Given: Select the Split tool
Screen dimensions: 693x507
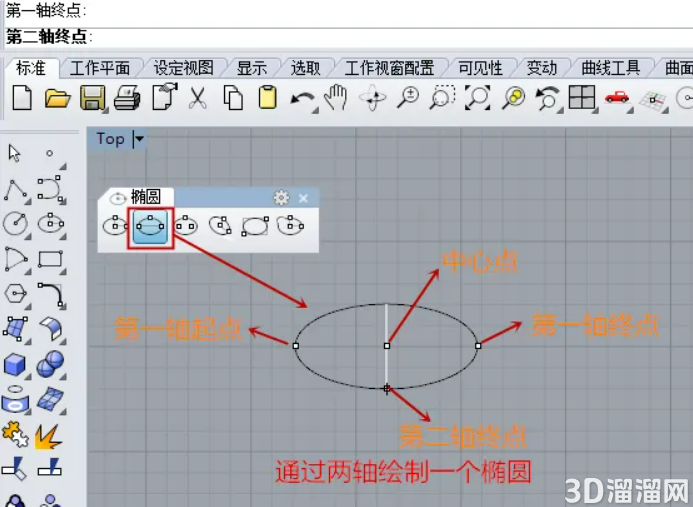Looking at the screenshot, I should 49,467.
